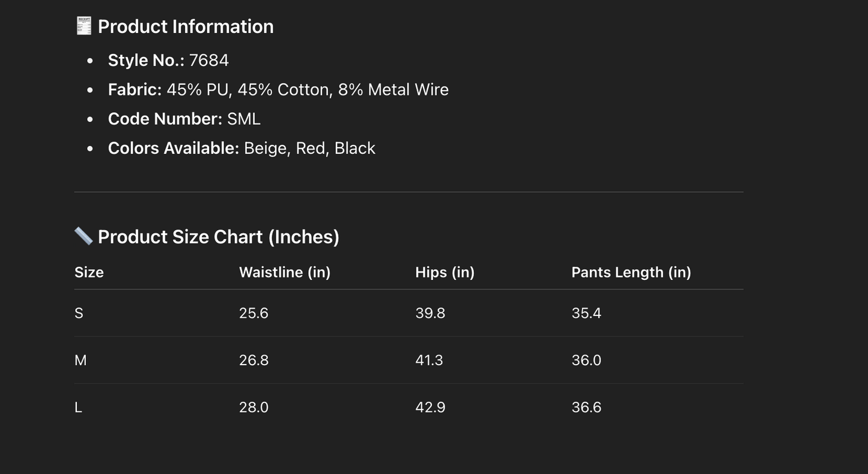868x474 pixels.
Task: Click the 25.6 waistline cell
Action: point(253,313)
